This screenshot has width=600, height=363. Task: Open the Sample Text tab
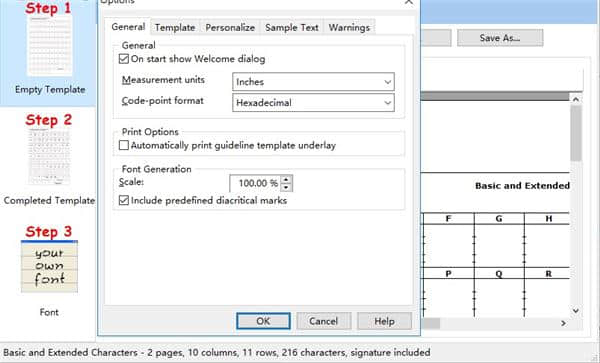(292, 28)
